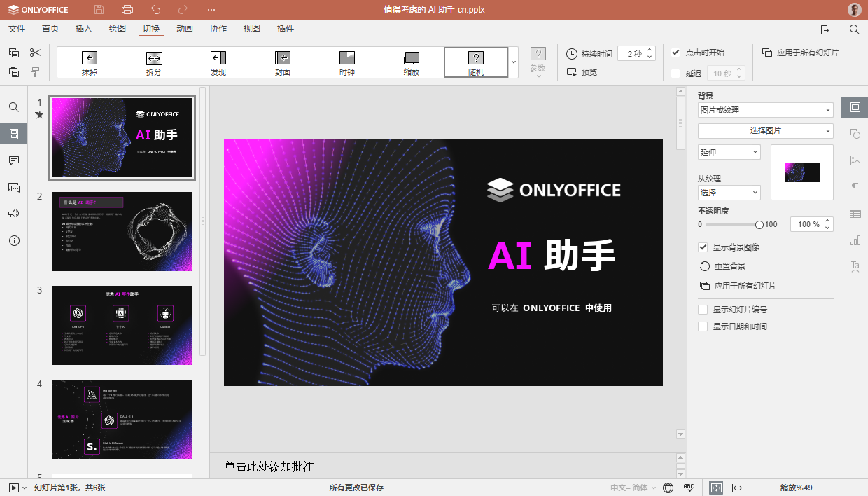Viewport: 868px width, 496px height.
Task: Select the 封面 cover transition
Action: pyautogui.click(x=283, y=62)
